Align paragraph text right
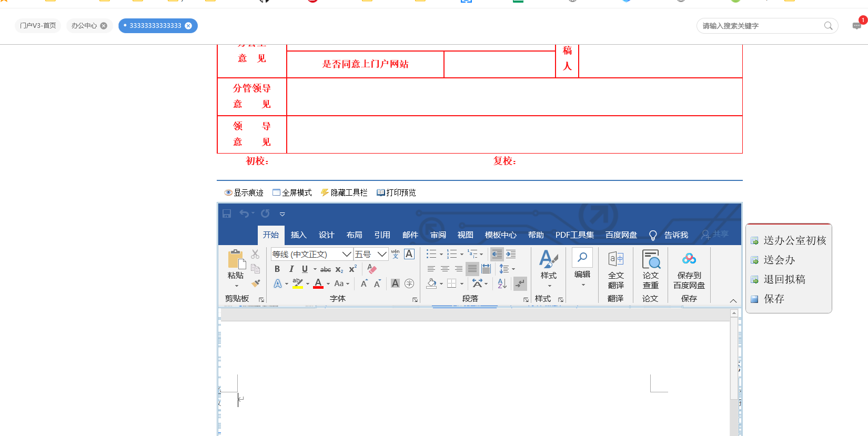Image resolution: width=868 pixels, height=436 pixels. pyautogui.click(x=459, y=269)
